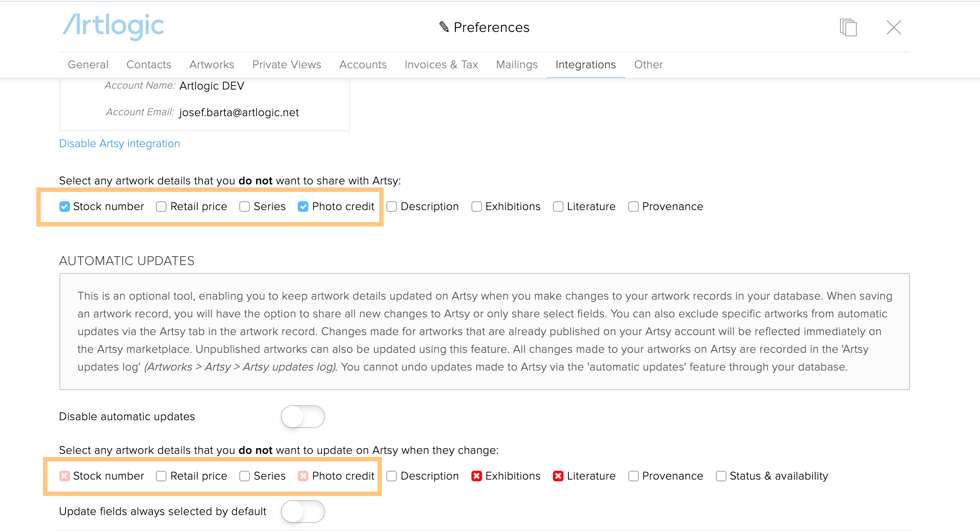980x531 pixels.
Task: Uncheck Photo credit in share settings
Action: (x=303, y=207)
